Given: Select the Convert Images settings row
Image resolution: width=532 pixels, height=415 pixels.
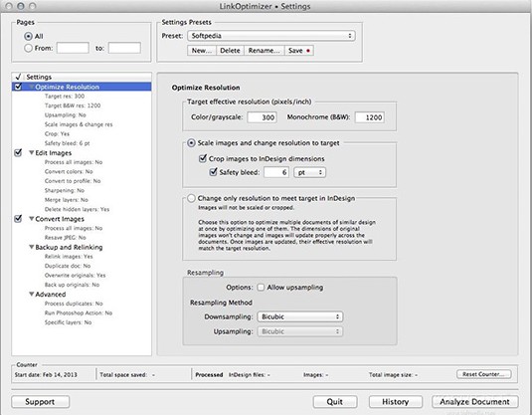Looking at the screenshot, I should click(x=82, y=219).
